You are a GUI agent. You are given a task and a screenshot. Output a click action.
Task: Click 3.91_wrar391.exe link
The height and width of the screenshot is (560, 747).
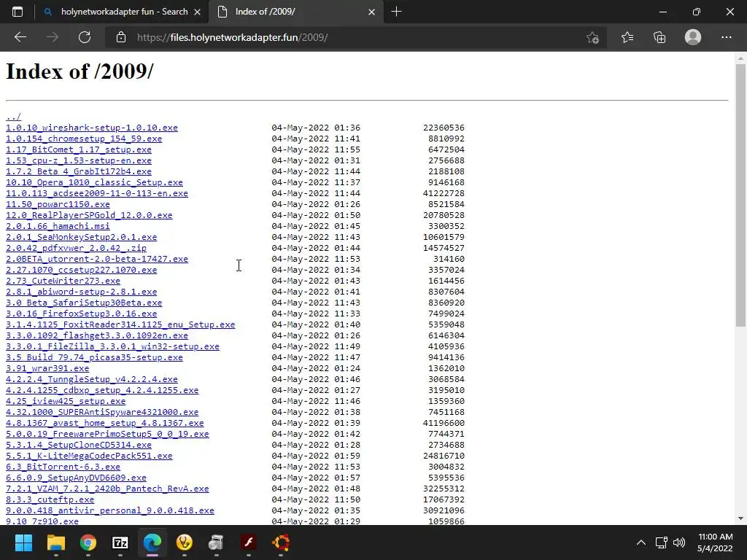coord(47,368)
